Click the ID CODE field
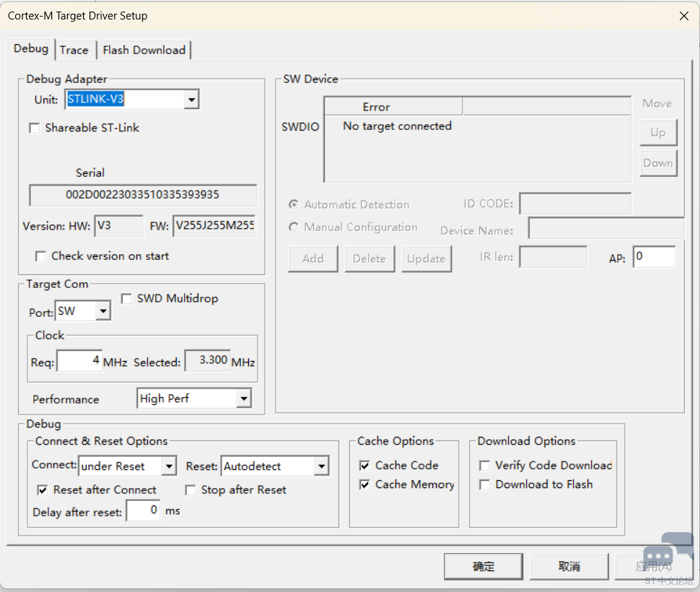This screenshot has width=700, height=592. pyautogui.click(x=575, y=204)
